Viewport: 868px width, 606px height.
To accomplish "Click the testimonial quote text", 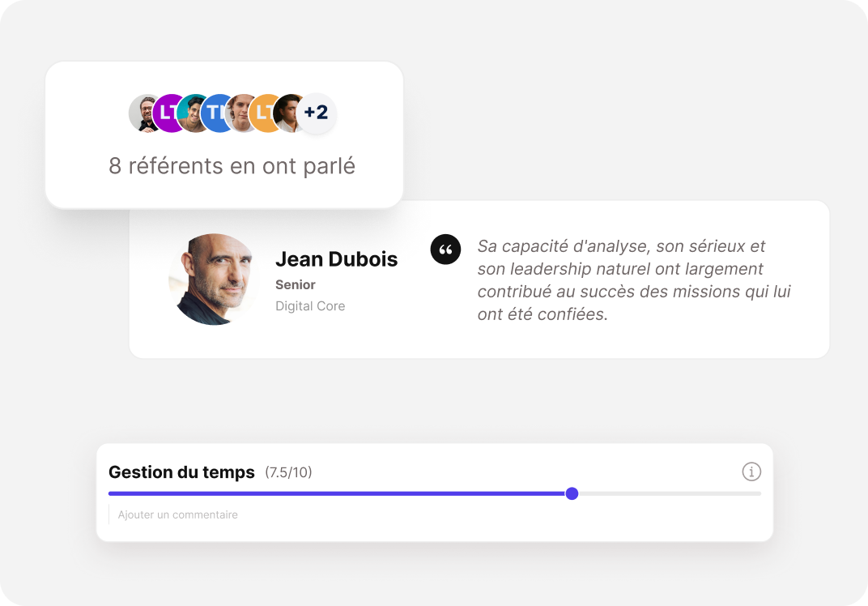I will click(x=634, y=280).
